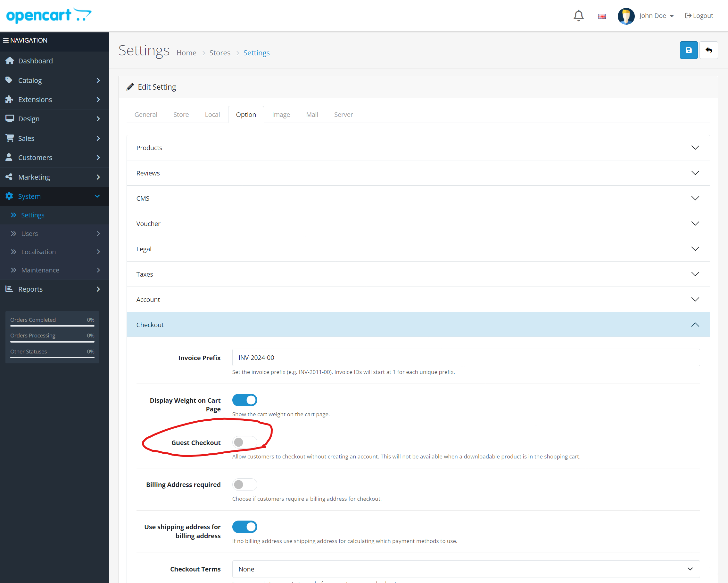Click the Dashboard home icon

tap(10, 61)
